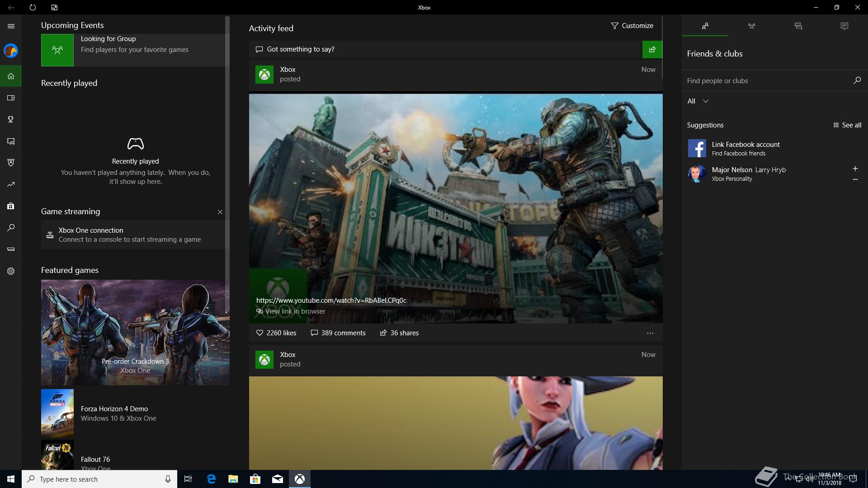Image resolution: width=868 pixels, height=488 pixels.
Task: Open Connection console icon in sidebar
Action: click(11, 249)
